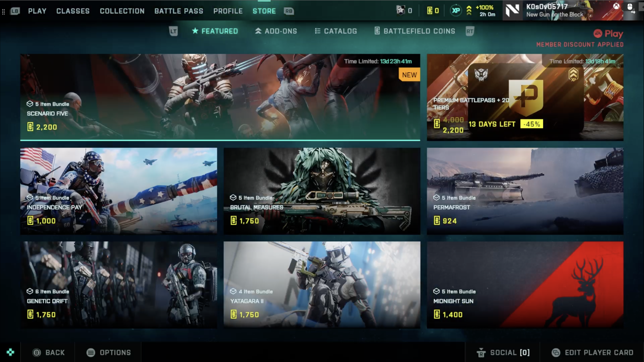Screen dimensions: 644x362
Task: Open the Battle Pass menu item
Action: tap(179, 11)
